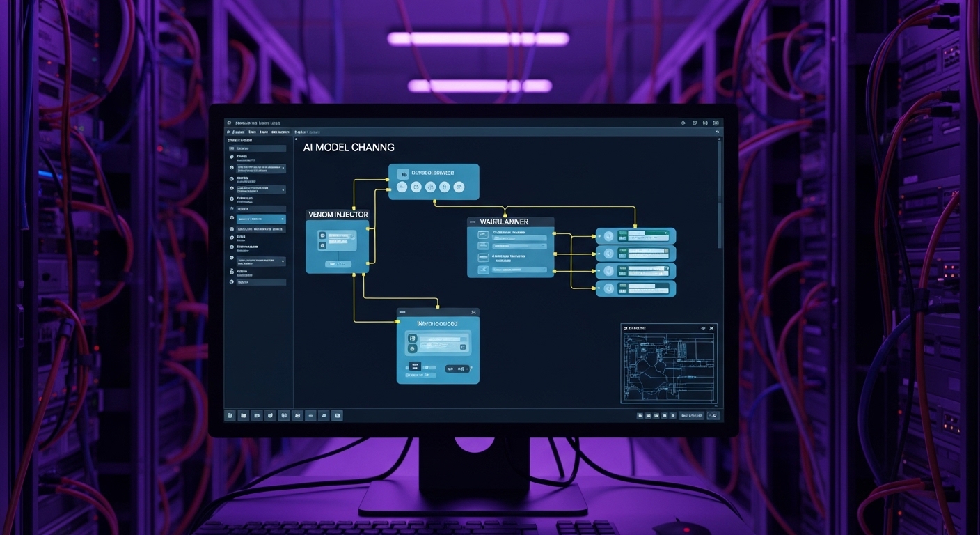
Task: Select the folder icon in the bottom-left toolbar
Action: (x=243, y=415)
